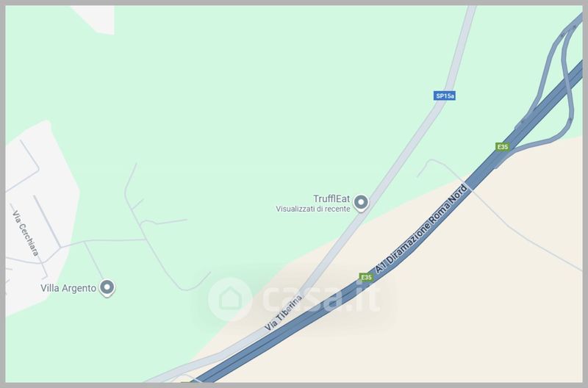This screenshot has width=588, height=388.
Task: Click the casa.it house logo watermark
Action: [x=230, y=299]
